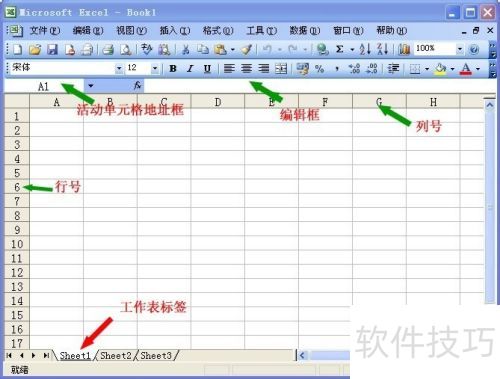Apply percent style
500x379 pixels.
click(319, 69)
